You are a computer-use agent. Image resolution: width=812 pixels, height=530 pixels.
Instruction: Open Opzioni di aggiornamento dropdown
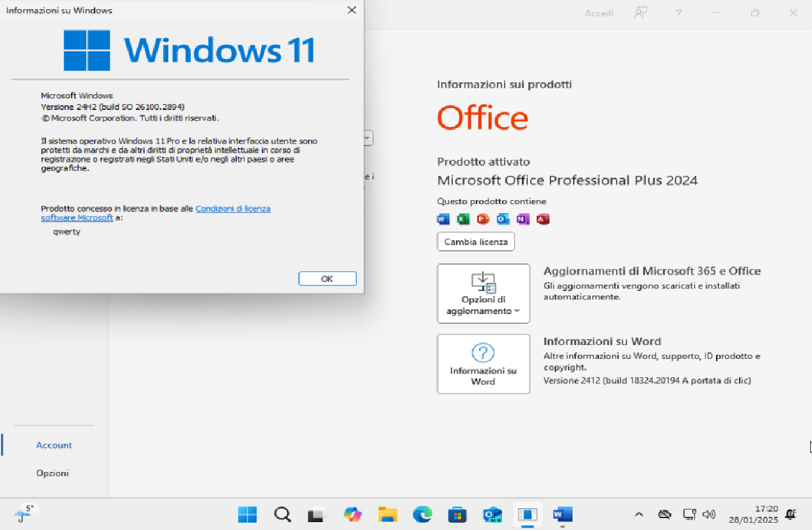tap(483, 293)
